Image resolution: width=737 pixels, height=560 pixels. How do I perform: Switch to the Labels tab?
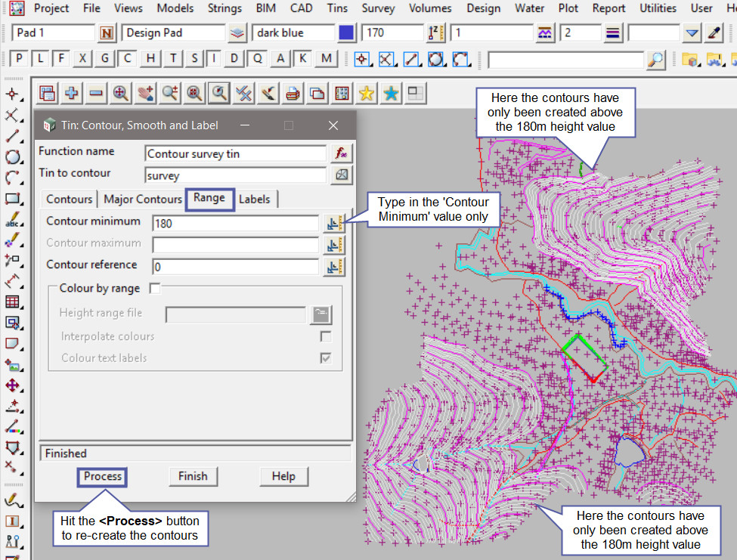[255, 200]
